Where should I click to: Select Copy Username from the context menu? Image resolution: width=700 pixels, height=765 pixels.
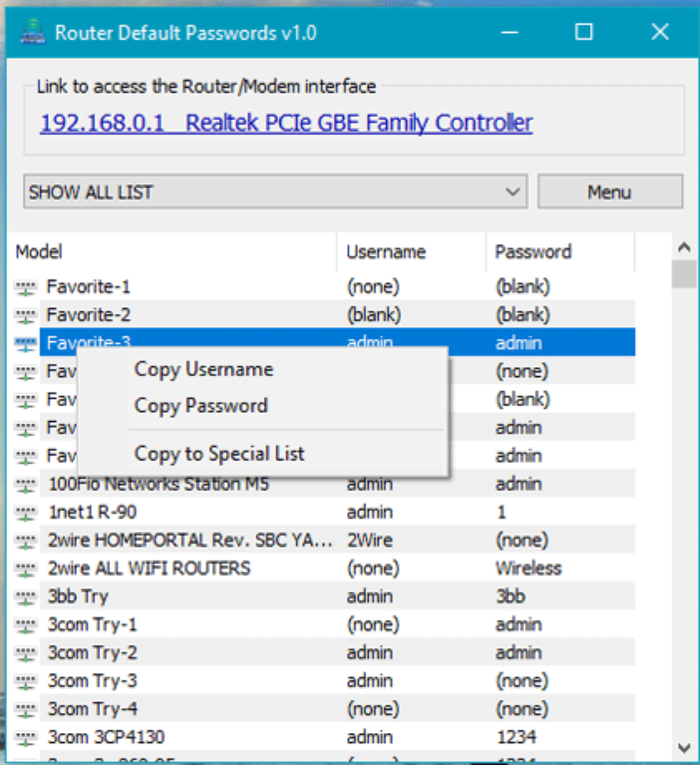[204, 369]
